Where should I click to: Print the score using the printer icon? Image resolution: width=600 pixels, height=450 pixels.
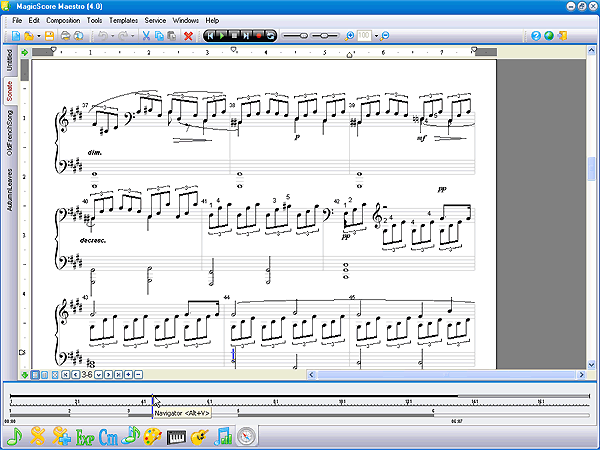point(65,36)
